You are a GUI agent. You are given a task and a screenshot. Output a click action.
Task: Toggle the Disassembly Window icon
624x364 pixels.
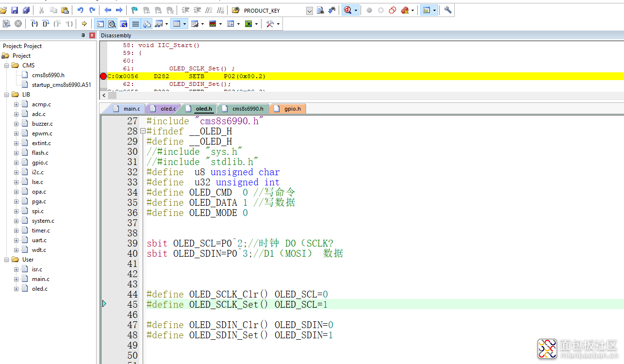point(112,23)
